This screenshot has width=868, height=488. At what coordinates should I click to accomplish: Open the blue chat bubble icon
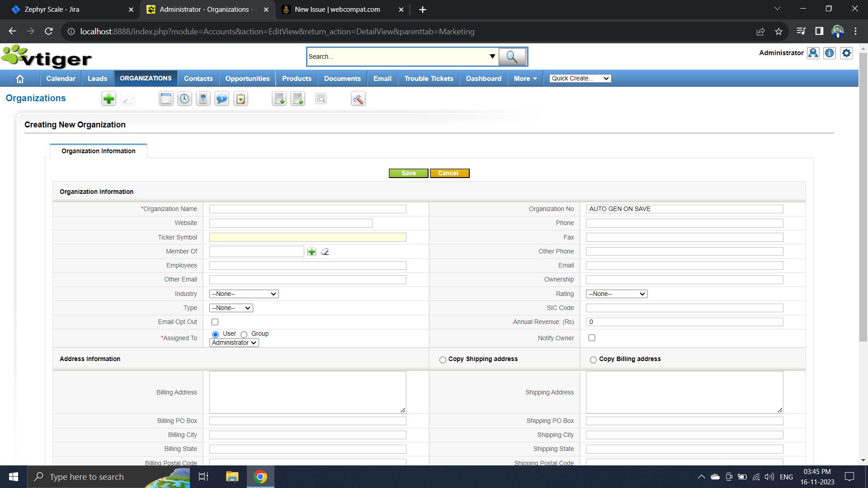tap(222, 99)
